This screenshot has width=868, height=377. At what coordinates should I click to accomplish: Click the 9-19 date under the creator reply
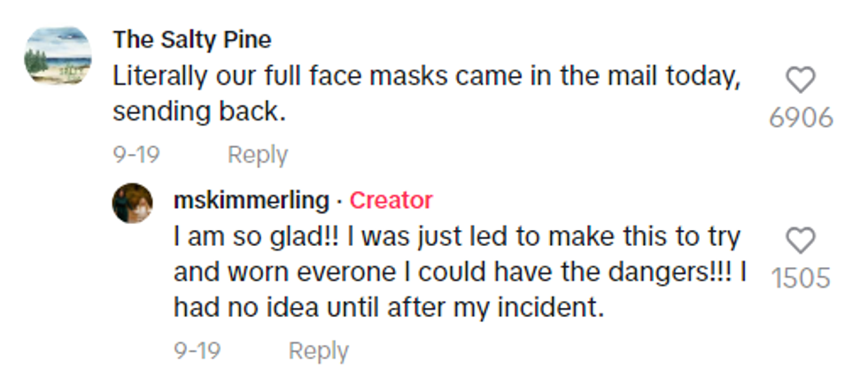click(197, 350)
